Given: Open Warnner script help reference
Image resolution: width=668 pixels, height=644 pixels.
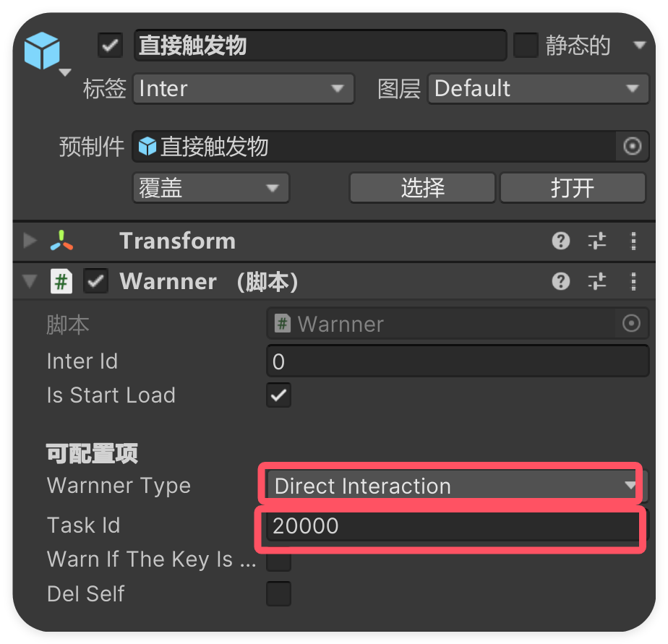Looking at the screenshot, I should tap(561, 281).
